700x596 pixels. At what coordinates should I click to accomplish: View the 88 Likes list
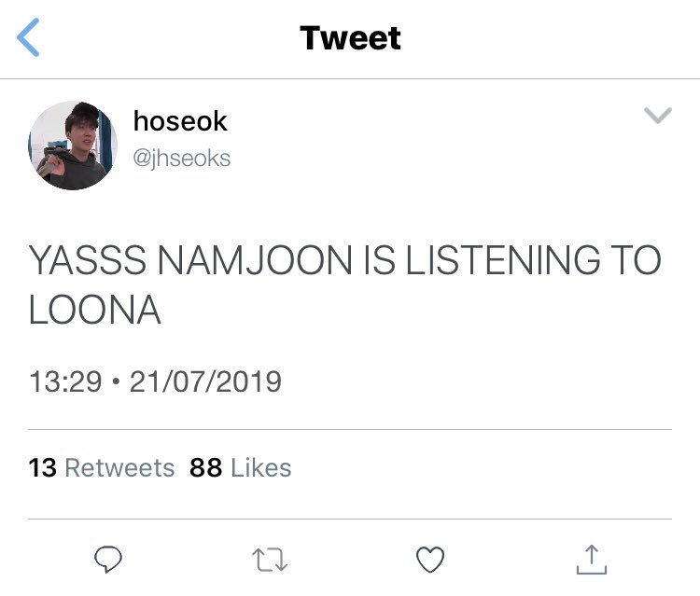coord(240,467)
